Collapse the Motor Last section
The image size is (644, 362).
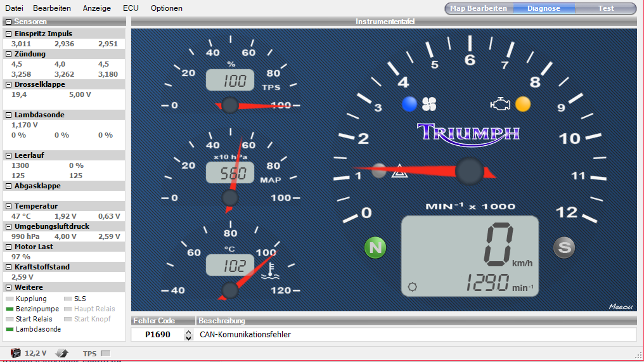point(9,247)
